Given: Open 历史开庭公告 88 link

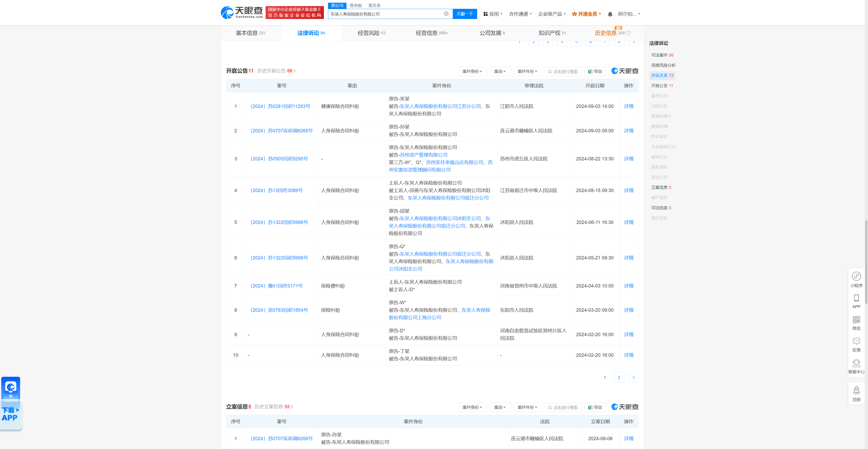Looking at the screenshot, I should coord(276,71).
